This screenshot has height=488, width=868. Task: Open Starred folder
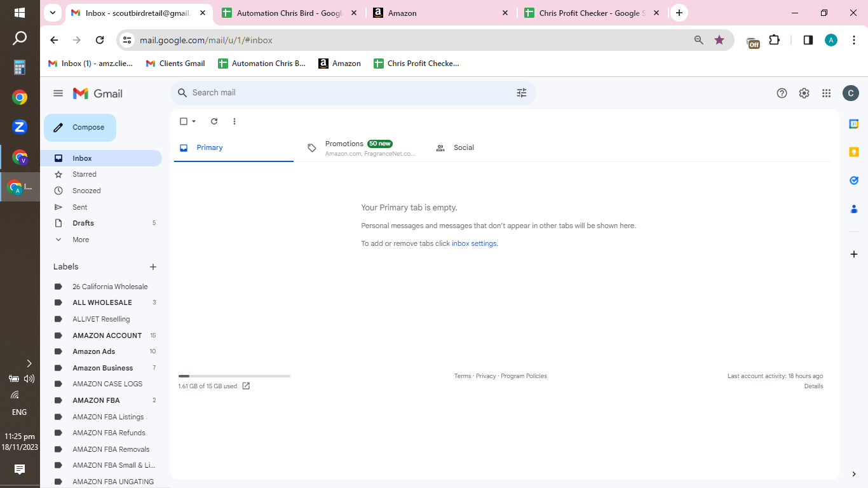[x=101, y=174]
